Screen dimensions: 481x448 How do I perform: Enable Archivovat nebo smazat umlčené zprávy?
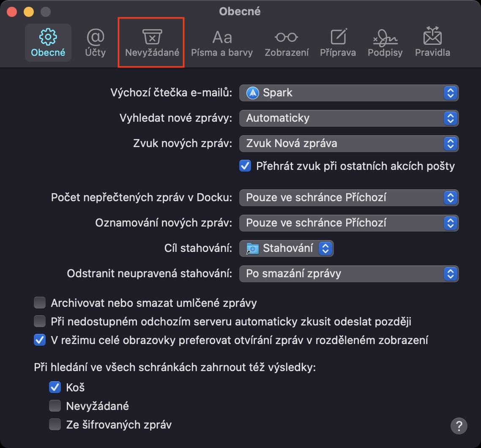(40, 303)
